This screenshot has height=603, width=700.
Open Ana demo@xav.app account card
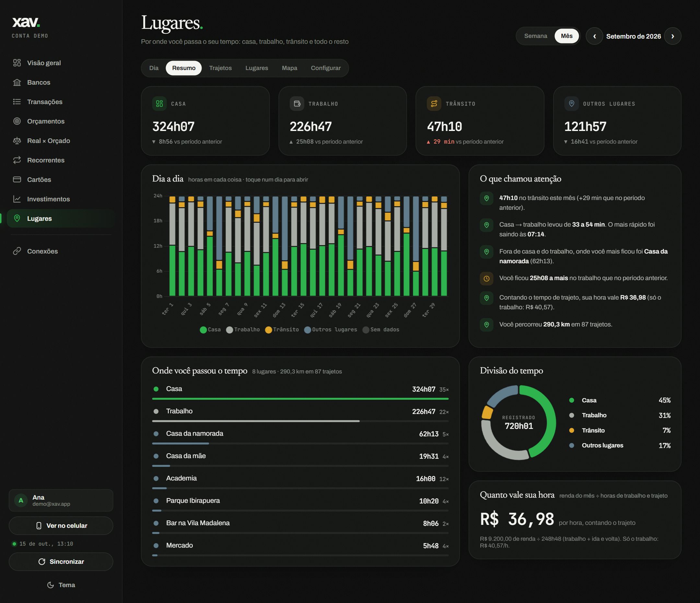click(61, 501)
